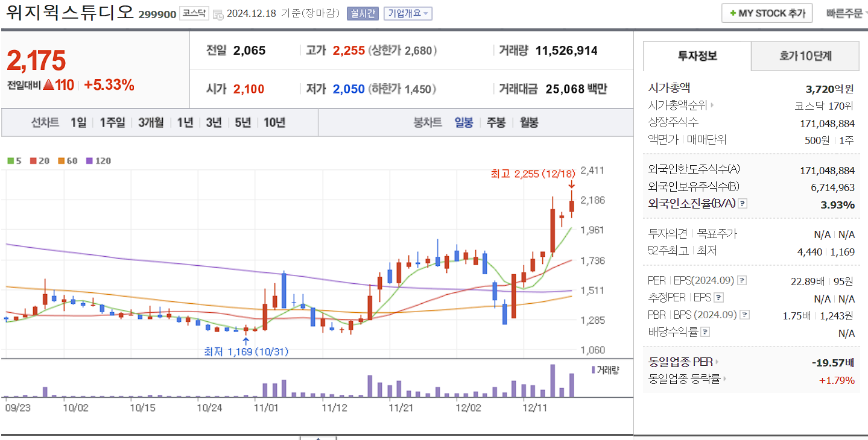
Task: Click the 12/11 date label on chart axis
Action: (534, 408)
